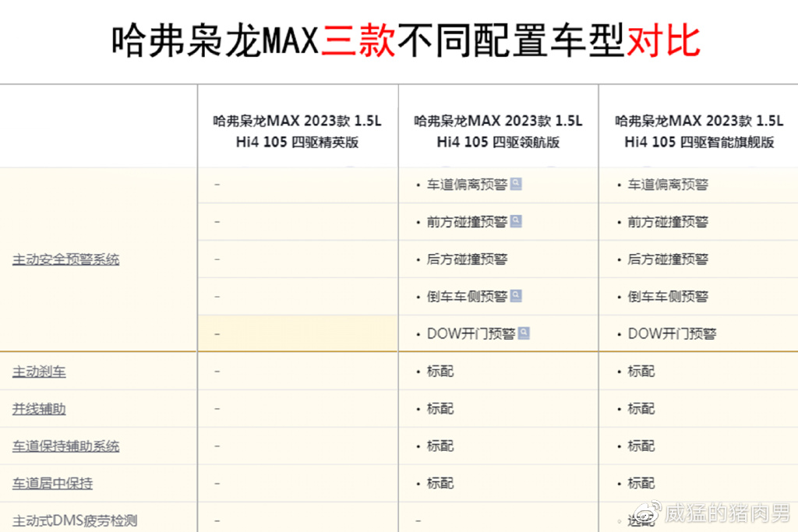The height and width of the screenshot is (532, 798).
Task: Select 前方碰撞预警 text in 领航版 column
Action: (468, 222)
